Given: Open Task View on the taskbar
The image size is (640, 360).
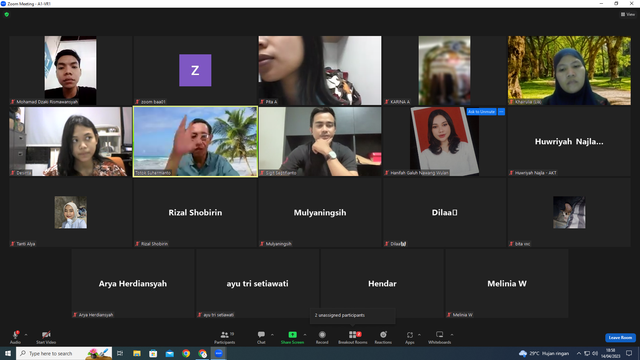Looking at the screenshot, I should pyautogui.click(x=120, y=353).
